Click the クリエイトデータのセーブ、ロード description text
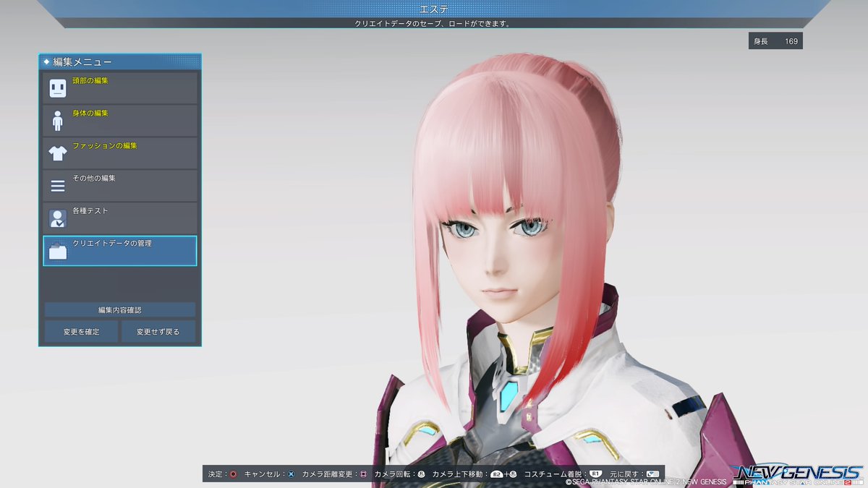Viewport: 868px width, 488px height. (434, 23)
